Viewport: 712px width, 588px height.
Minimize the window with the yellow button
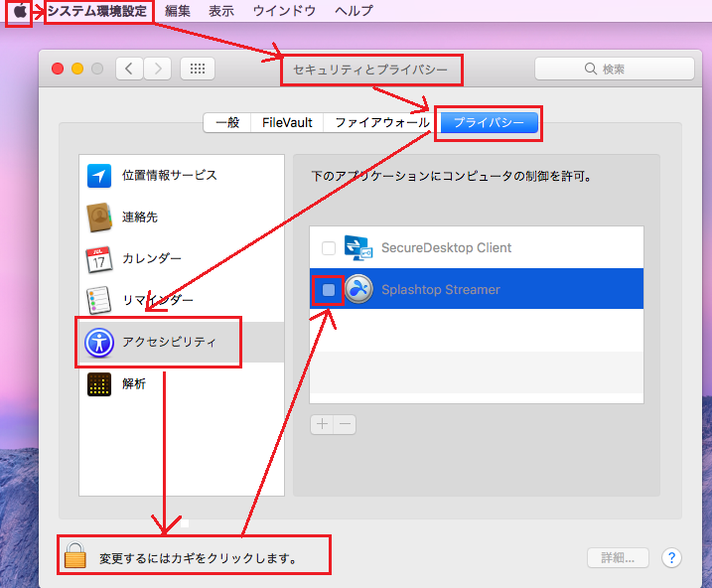pyautogui.click(x=77, y=69)
